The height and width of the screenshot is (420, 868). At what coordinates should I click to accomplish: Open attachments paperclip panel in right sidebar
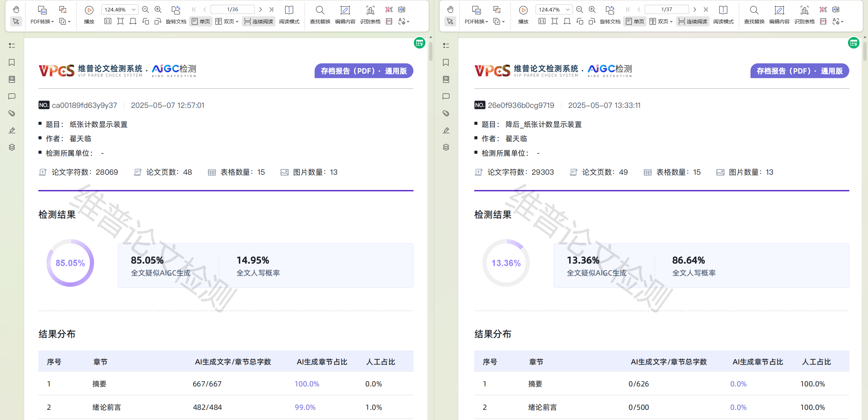tap(446, 113)
